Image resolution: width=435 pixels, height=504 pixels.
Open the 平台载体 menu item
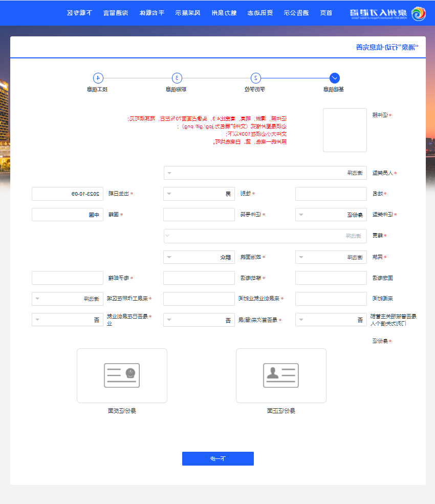(x=151, y=13)
